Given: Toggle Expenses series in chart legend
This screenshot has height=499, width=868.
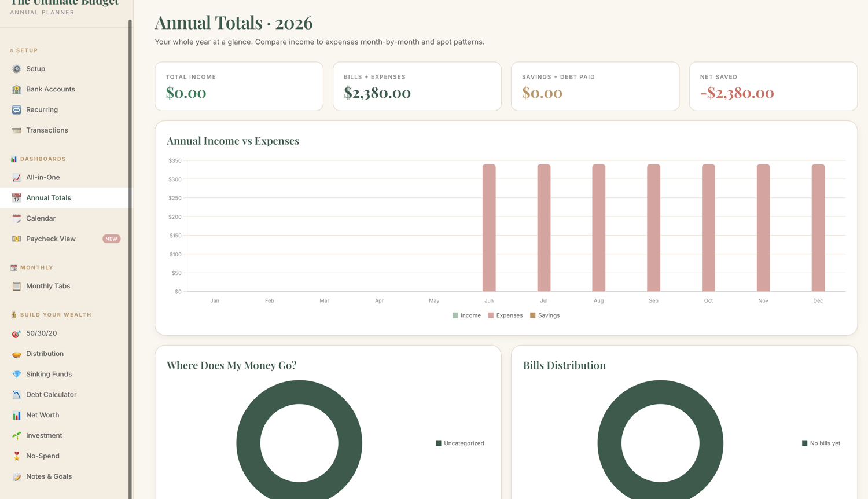Looking at the screenshot, I should [x=505, y=315].
